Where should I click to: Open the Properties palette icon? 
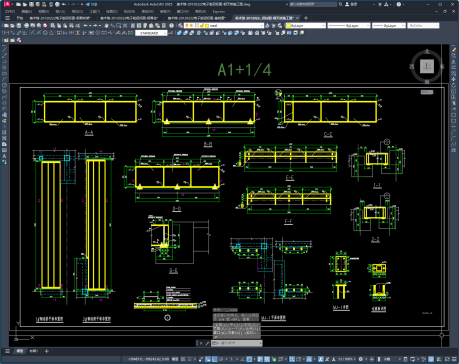133,25
